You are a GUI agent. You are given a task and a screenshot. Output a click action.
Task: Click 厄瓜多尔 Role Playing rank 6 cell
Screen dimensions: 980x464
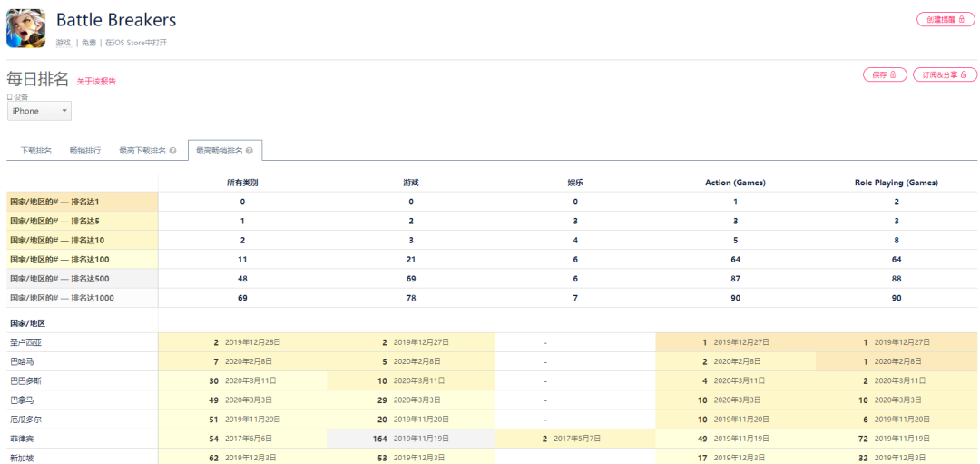(x=897, y=420)
